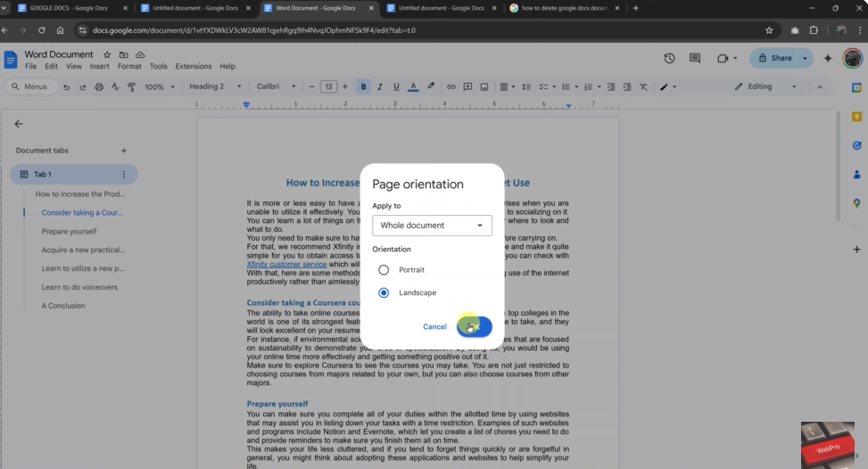The height and width of the screenshot is (469, 868).
Task: Click the Line and paragraph spacing icon
Action: pyautogui.click(x=526, y=86)
